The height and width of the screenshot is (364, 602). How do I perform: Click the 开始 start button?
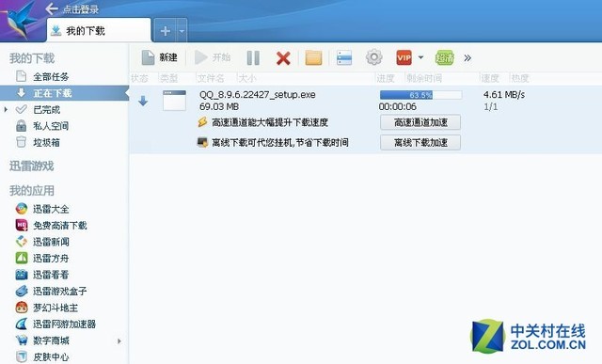(x=213, y=57)
